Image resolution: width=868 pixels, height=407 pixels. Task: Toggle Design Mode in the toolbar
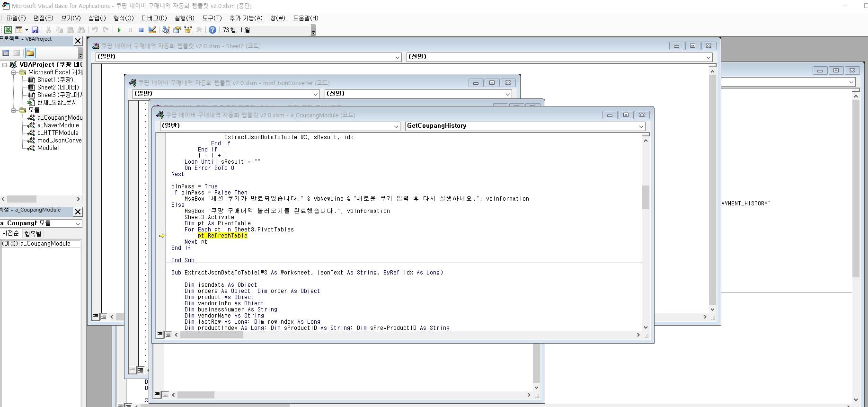[x=152, y=30]
